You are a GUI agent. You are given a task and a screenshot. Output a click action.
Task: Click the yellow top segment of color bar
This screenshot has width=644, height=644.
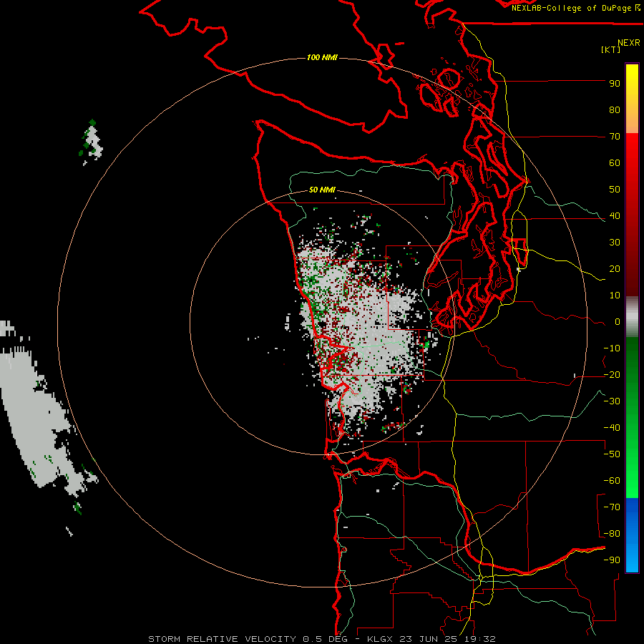pyautogui.click(x=632, y=99)
